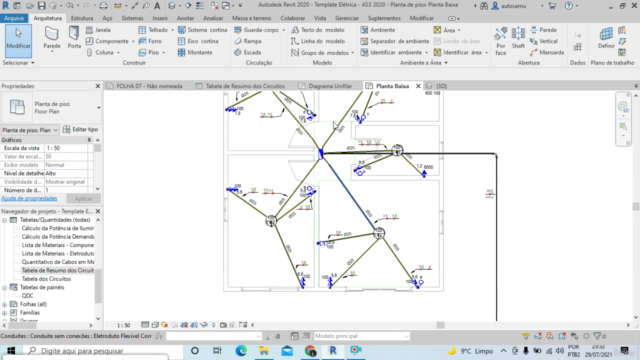Screen dimensions: 640x360
Task: Open Tabela dos Circuitos in project browser
Action: click(46, 279)
